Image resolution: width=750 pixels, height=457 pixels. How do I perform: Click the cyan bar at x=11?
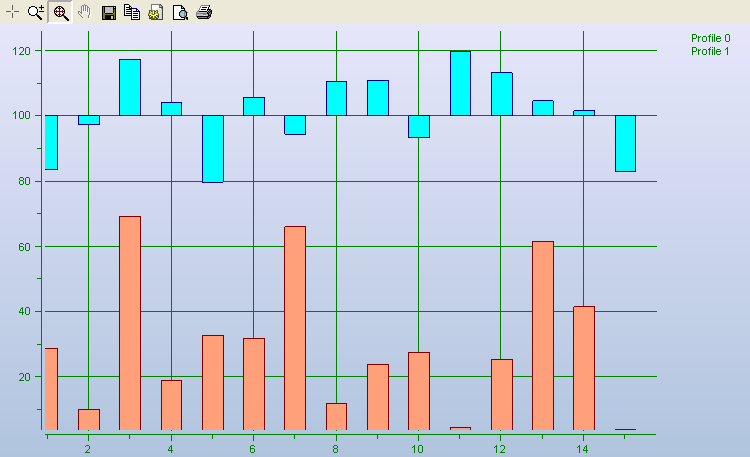(x=460, y=83)
